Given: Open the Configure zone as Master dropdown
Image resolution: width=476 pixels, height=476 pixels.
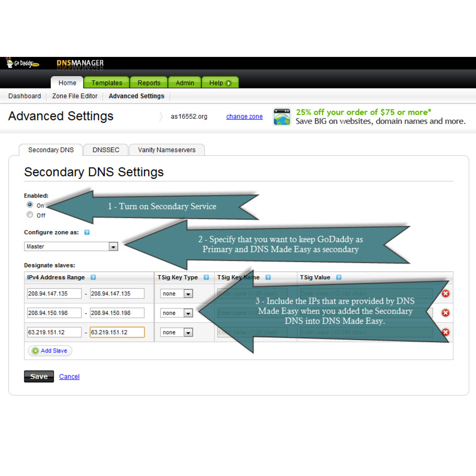Looking at the screenshot, I should (x=113, y=247).
